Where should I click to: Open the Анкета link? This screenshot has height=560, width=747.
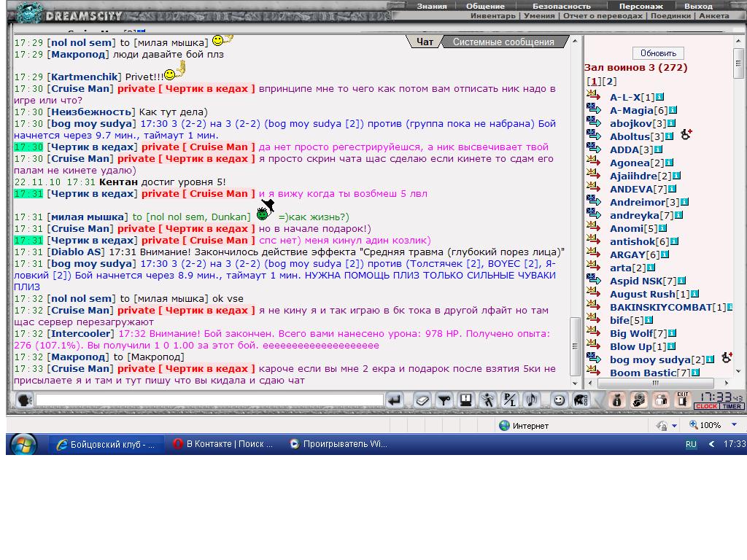pos(713,16)
